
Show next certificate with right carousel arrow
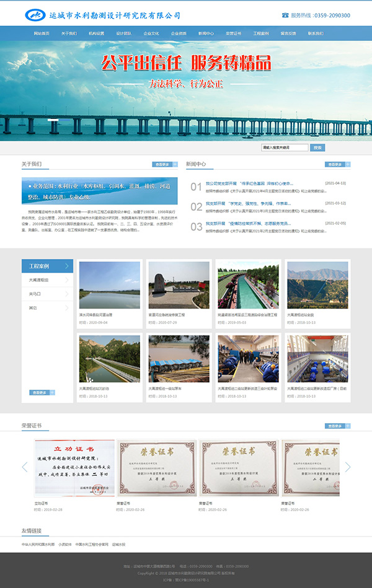348,467
